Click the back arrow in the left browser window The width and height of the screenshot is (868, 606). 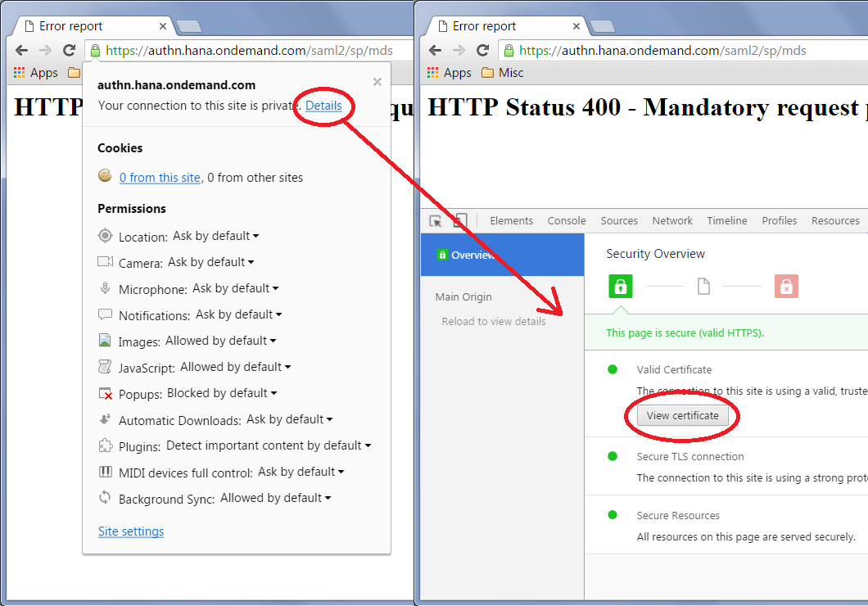point(22,51)
